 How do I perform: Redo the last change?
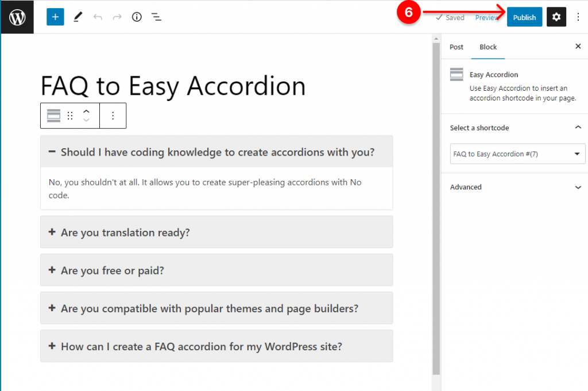[x=117, y=17]
